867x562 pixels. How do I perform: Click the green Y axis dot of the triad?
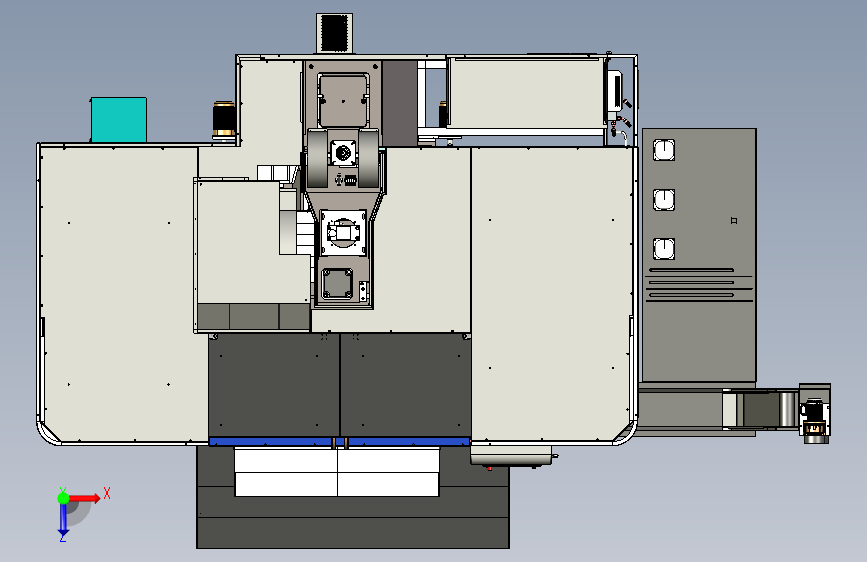(x=63, y=498)
